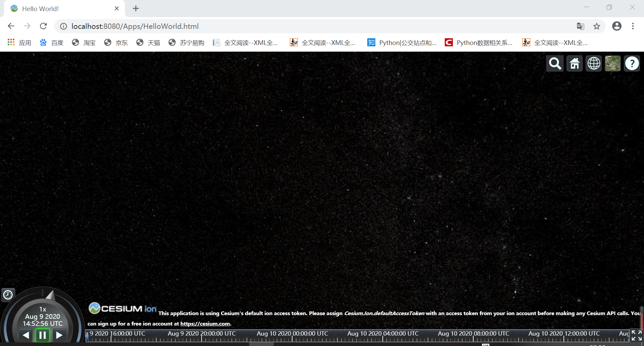
Task: Open the Python数据相关系 bookmark
Action: click(x=479, y=43)
